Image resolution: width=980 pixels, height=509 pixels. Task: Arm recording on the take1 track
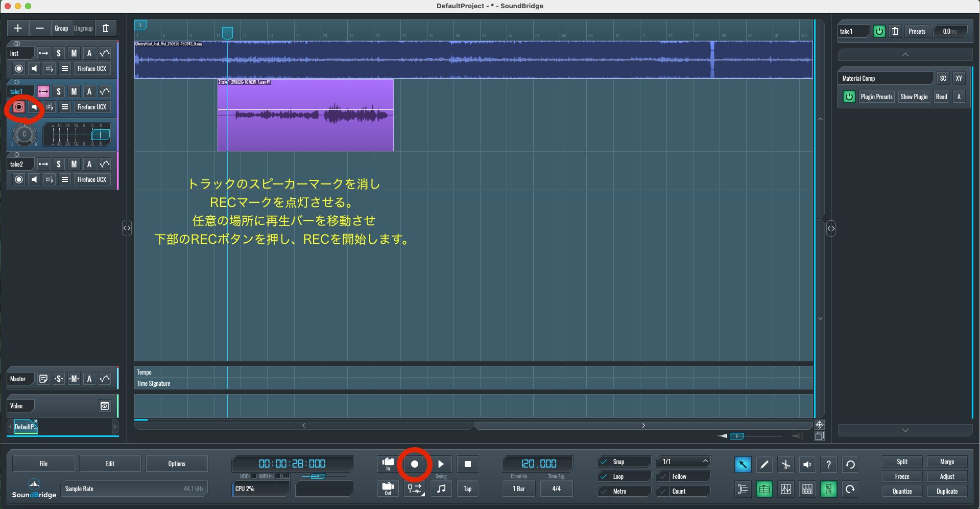(19, 107)
